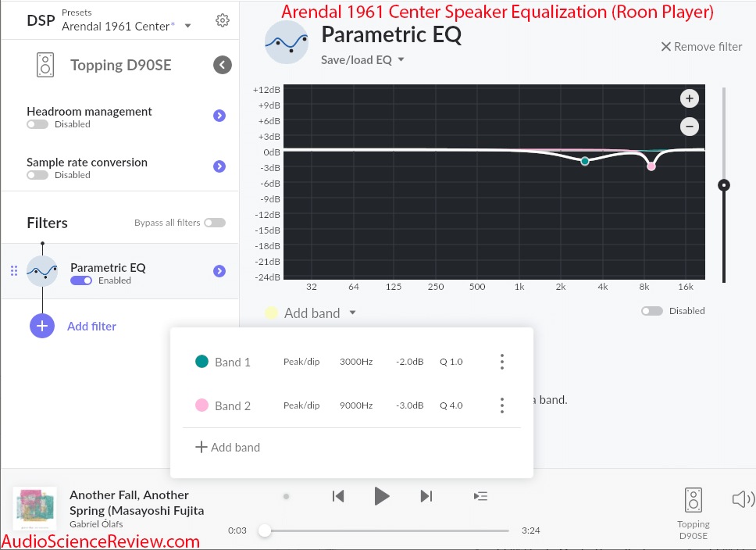Click the Topping D90SE device name heading
This screenshot has width=756, height=550.
click(121, 65)
